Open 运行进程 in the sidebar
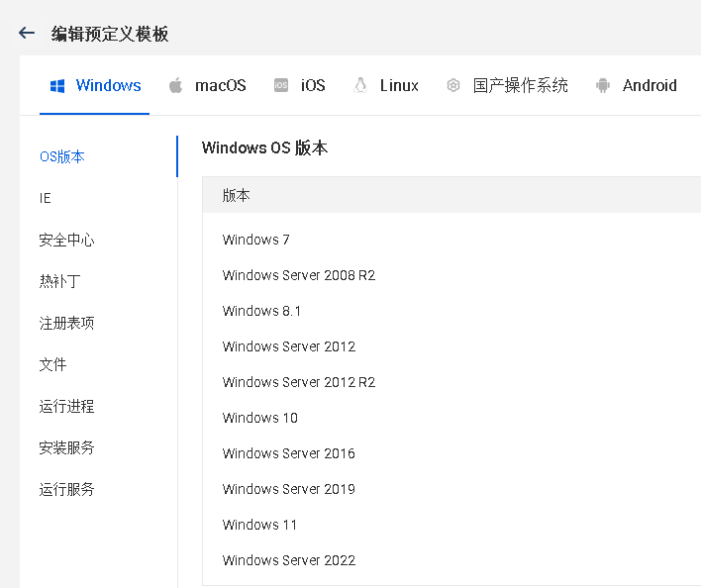Image resolution: width=701 pixels, height=588 pixels. tap(67, 406)
